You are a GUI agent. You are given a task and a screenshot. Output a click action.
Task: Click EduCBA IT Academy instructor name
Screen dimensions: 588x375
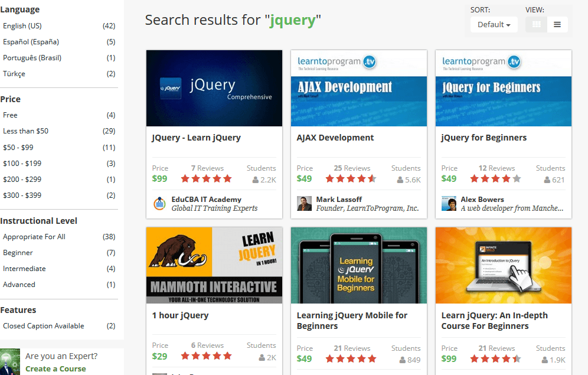tap(206, 200)
